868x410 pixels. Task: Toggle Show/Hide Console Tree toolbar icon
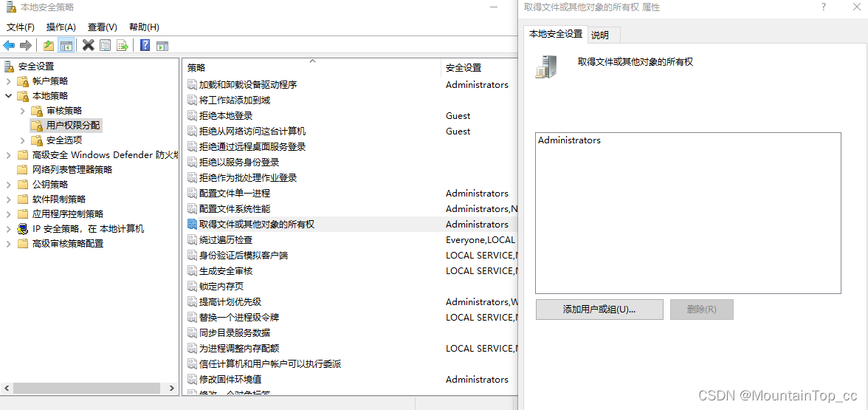click(x=66, y=46)
